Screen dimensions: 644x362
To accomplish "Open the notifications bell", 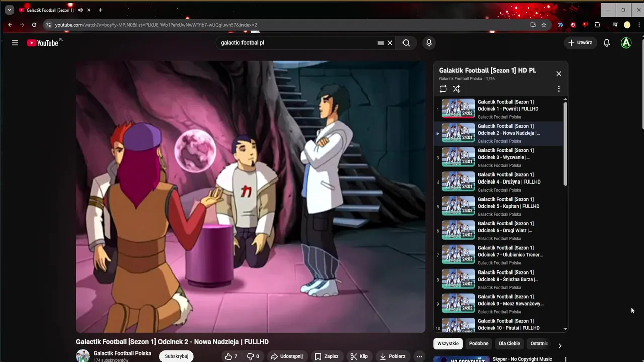I will [x=607, y=43].
